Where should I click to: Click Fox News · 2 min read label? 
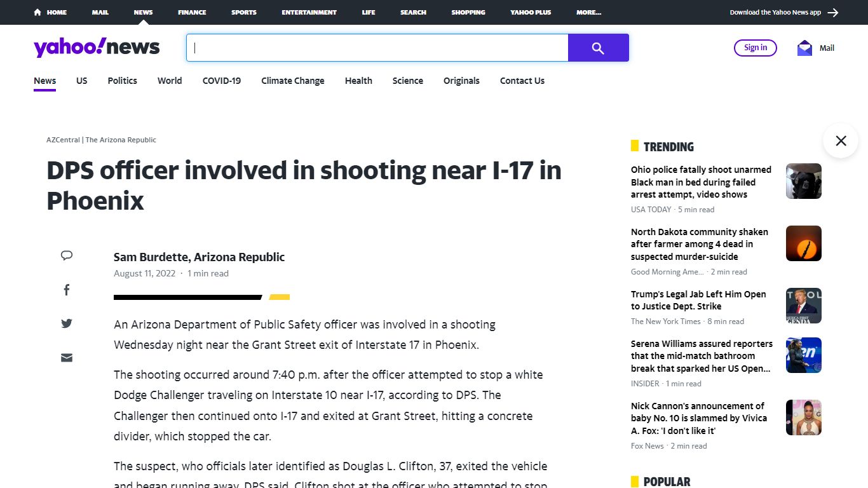tap(668, 446)
